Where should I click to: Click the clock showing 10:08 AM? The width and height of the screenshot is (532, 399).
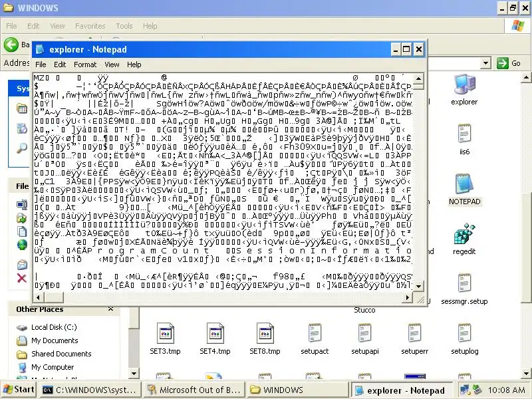click(x=506, y=390)
